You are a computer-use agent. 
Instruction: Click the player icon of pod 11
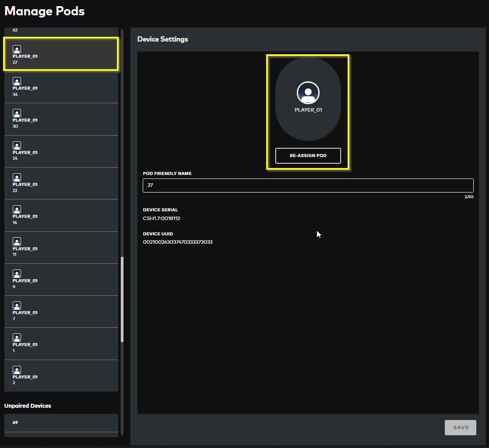pos(17,241)
